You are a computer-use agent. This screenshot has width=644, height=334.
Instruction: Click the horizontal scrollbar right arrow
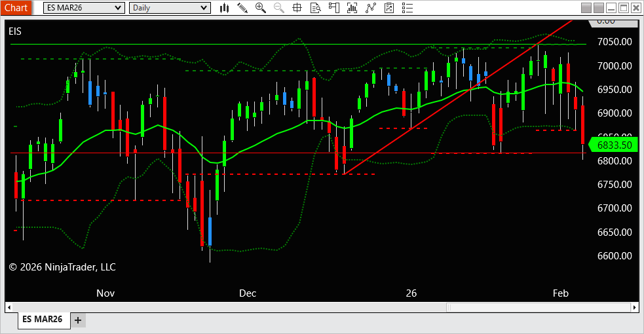(635, 307)
